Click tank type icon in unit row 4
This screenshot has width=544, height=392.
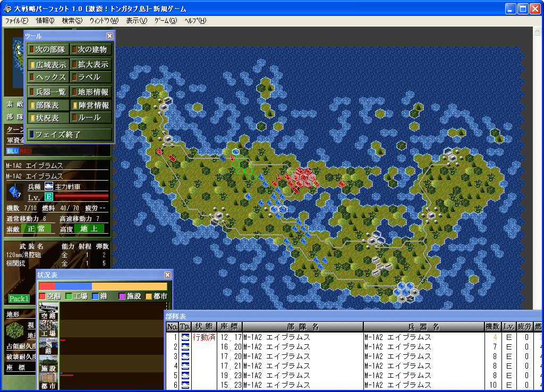point(185,366)
